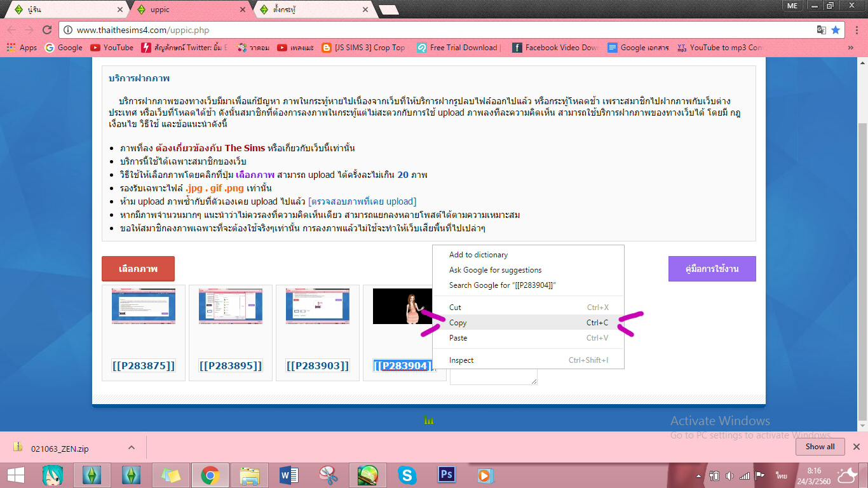Choose Cut in the context menu
This screenshot has height=488, width=868.
pos(528,308)
